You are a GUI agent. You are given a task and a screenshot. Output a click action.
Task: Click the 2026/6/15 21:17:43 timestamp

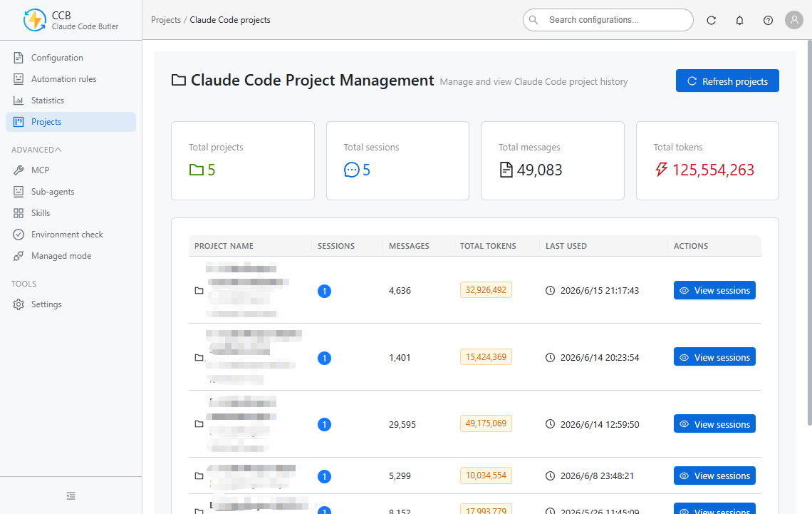[600, 291]
